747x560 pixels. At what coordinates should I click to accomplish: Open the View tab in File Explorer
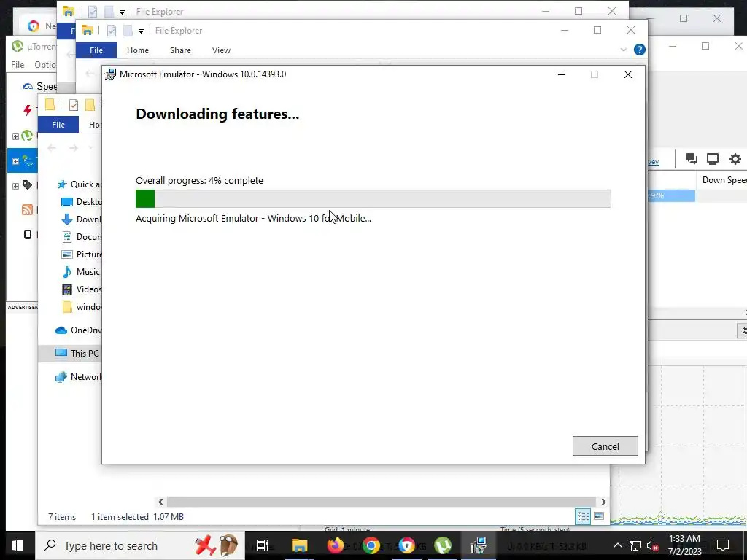[221, 50]
